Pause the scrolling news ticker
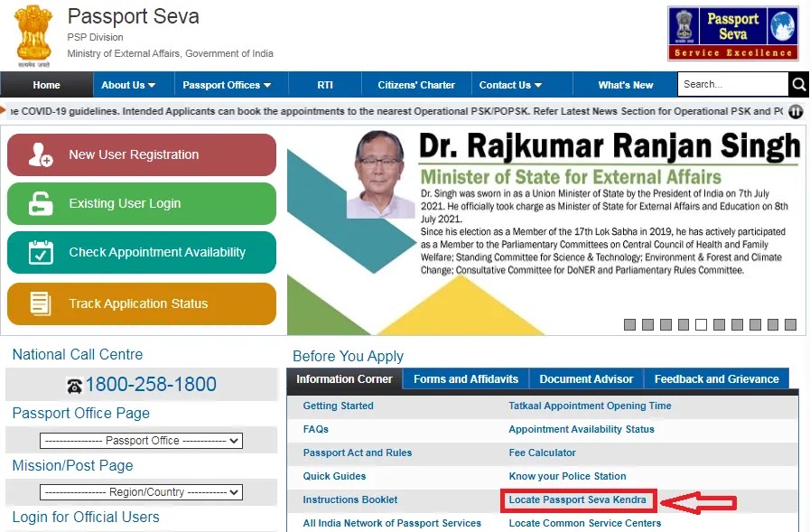Image resolution: width=810 pixels, height=532 pixels. click(796, 112)
